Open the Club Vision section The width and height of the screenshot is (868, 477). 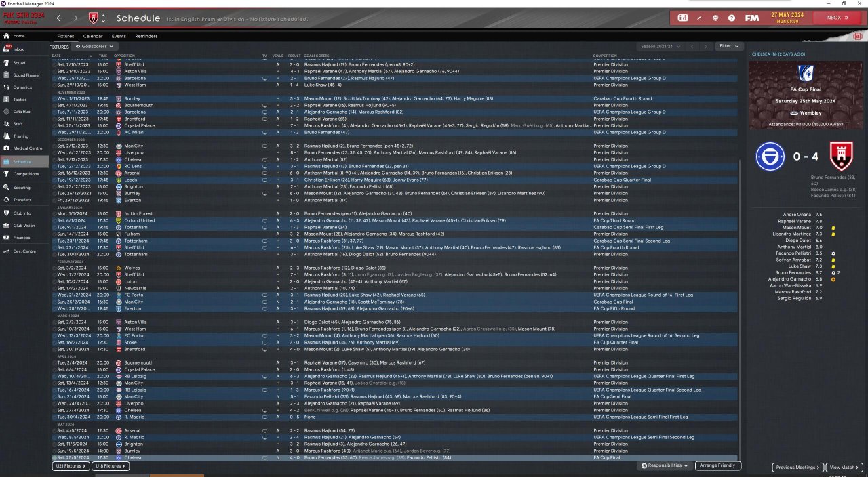tap(24, 225)
